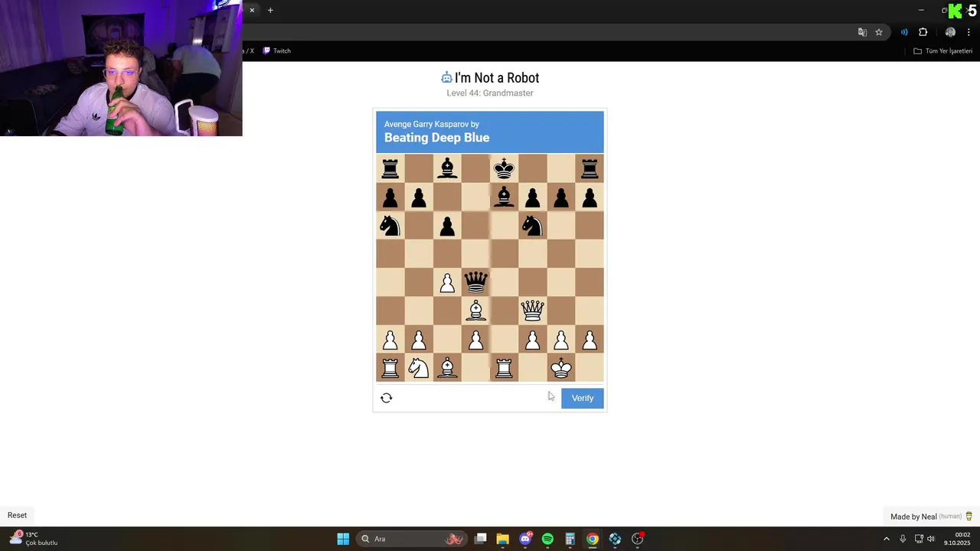Viewport: 980px width, 551px height.
Task: Open Spotify from the taskbar
Action: [547, 539]
